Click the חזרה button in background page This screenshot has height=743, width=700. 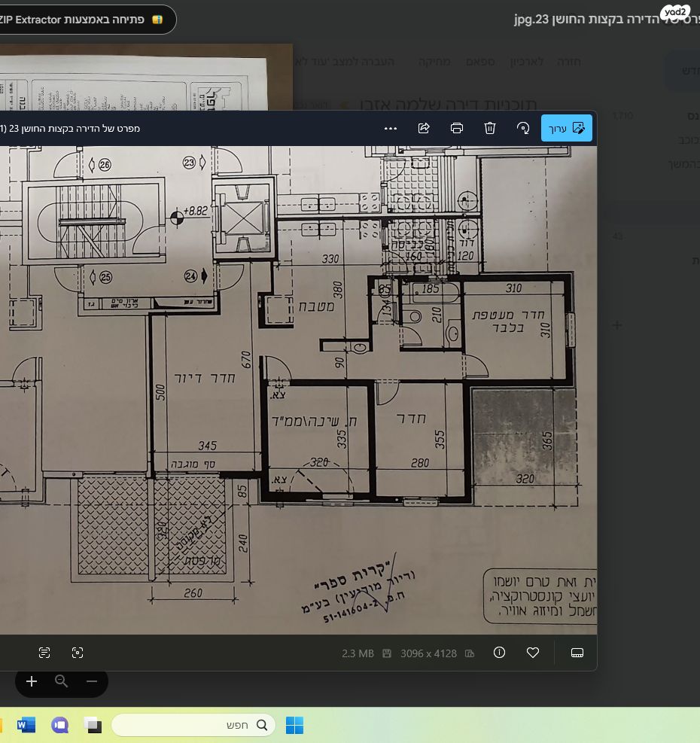point(568,62)
